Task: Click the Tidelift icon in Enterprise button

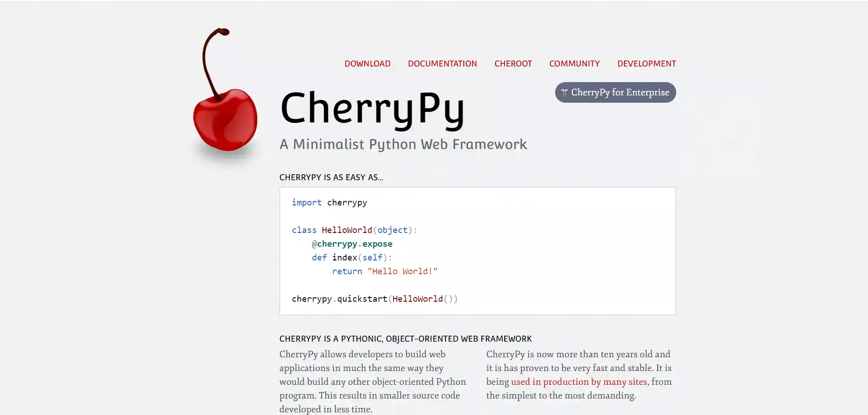Action: [x=564, y=93]
